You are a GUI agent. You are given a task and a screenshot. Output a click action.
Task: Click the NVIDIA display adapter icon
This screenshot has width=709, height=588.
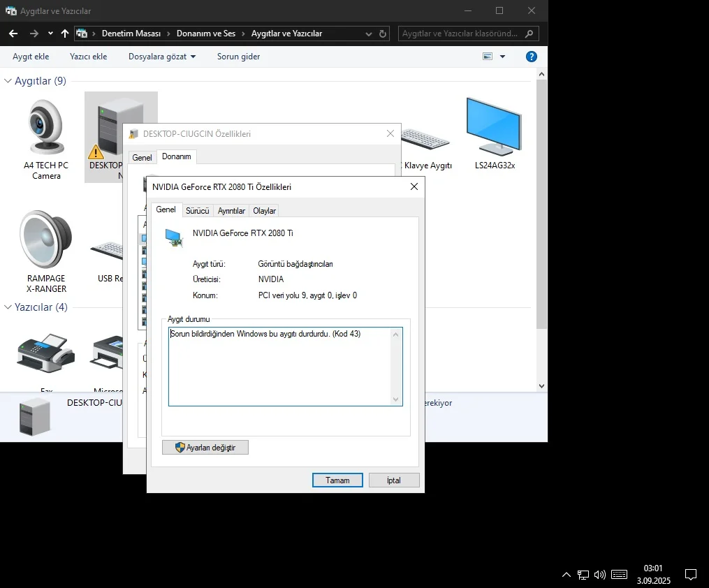(x=174, y=237)
